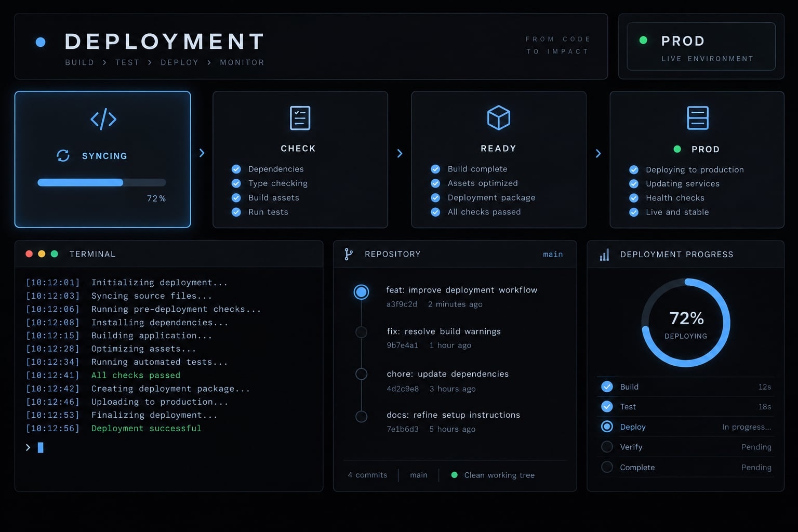This screenshot has width=798, height=532.
Task: Select the Deploy in-progress radio indicator
Action: [x=607, y=427]
